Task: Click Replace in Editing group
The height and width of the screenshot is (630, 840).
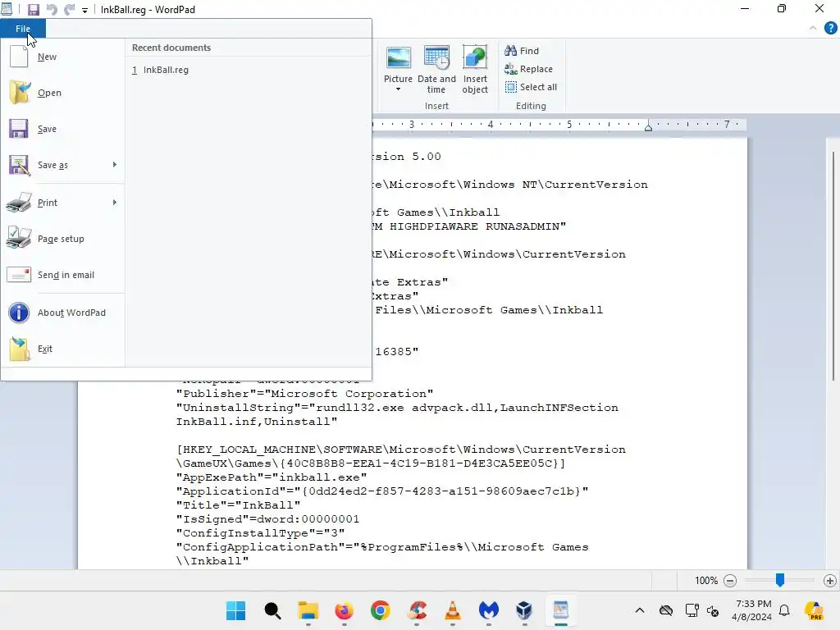Action: [x=529, y=69]
